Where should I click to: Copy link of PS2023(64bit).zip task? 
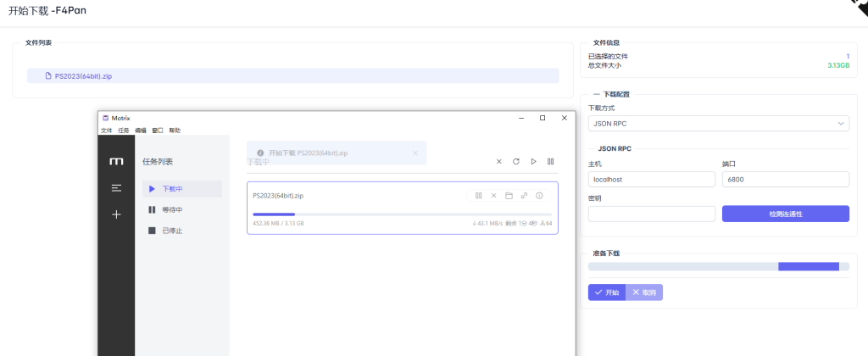[x=524, y=196]
